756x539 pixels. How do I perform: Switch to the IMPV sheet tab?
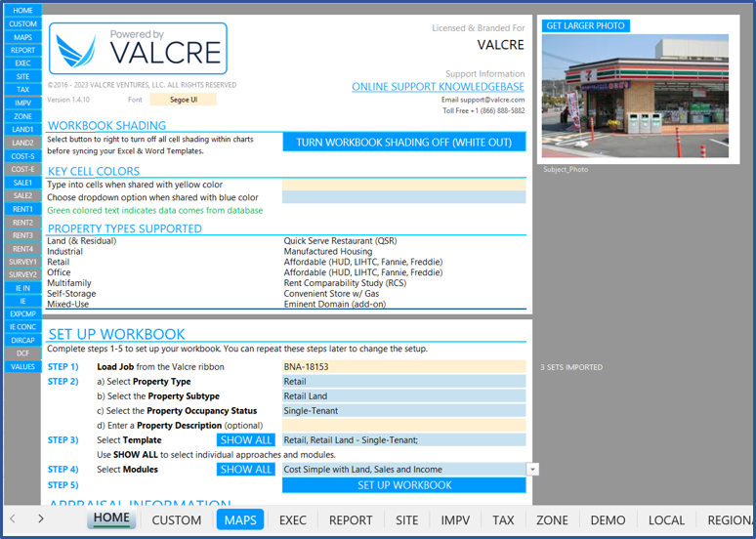(455, 520)
